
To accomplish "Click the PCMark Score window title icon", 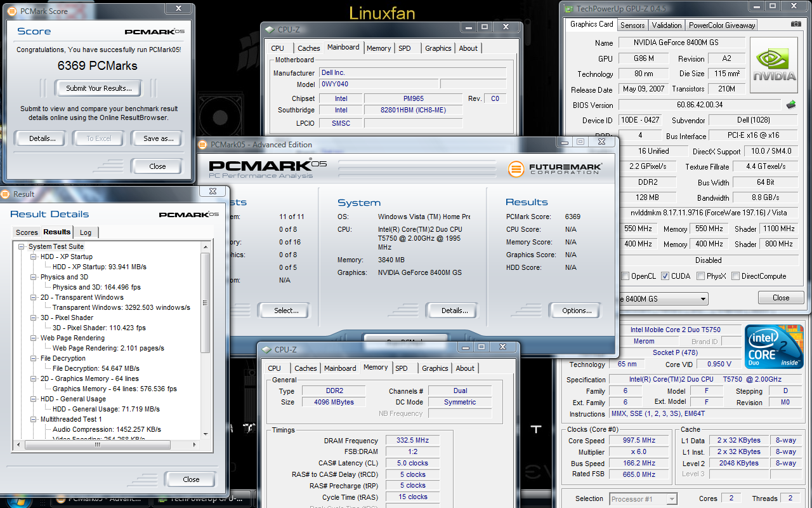I will pyautogui.click(x=12, y=11).
